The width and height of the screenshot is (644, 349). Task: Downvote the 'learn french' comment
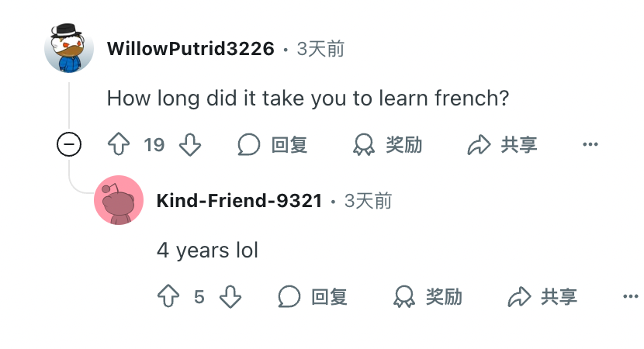click(x=190, y=144)
